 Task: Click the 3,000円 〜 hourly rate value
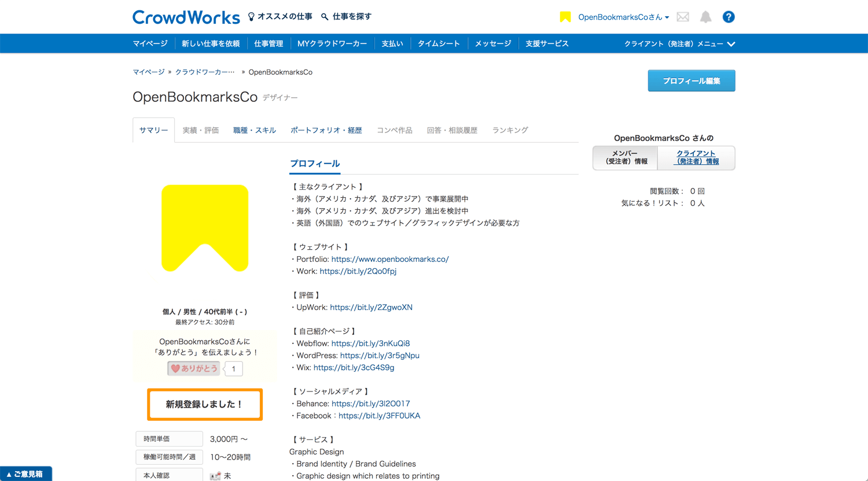point(229,439)
